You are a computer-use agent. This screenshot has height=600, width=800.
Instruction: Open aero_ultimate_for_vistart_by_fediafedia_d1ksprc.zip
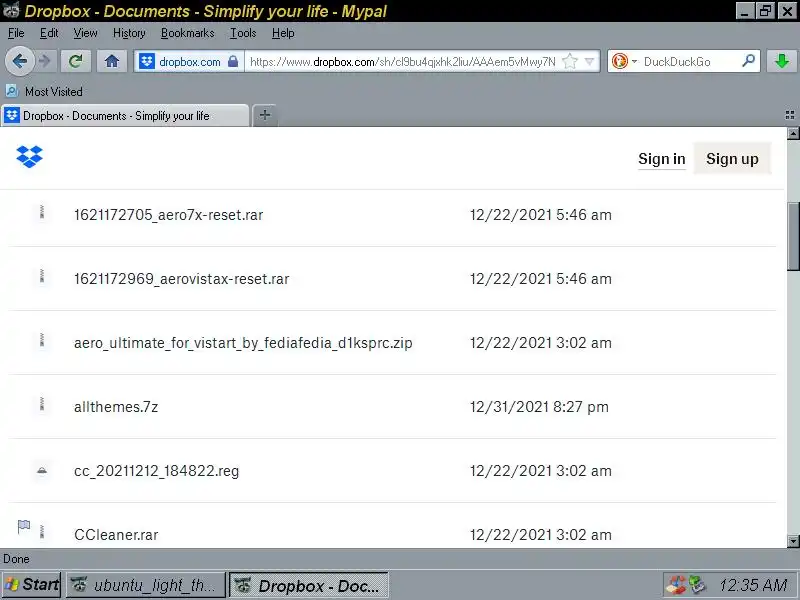pyautogui.click(x=243, y=343)
